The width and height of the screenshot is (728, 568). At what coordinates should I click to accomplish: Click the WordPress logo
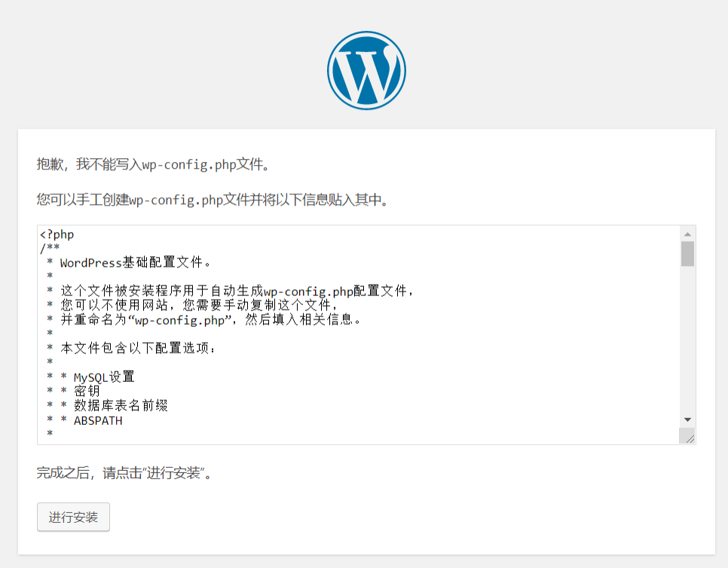pyautogui.click(x=366, y=71)
